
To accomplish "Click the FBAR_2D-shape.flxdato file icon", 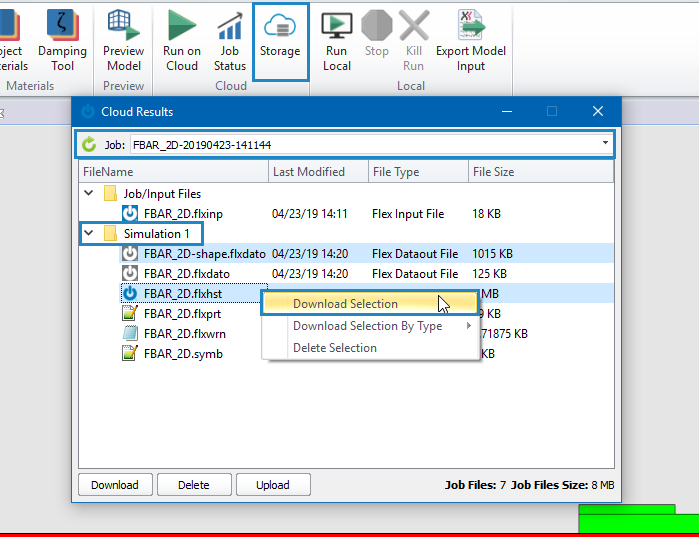I will point(130,254).
